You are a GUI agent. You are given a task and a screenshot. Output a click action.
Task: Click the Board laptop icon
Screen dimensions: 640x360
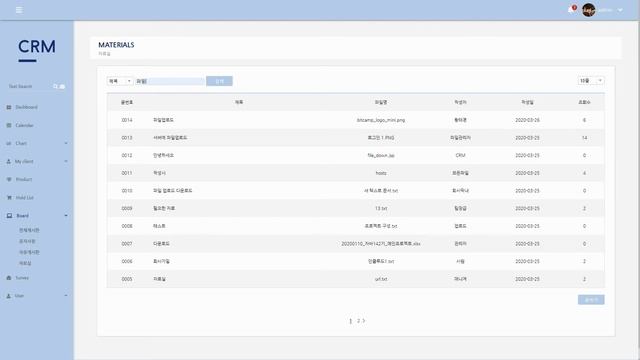coord(9,216)
